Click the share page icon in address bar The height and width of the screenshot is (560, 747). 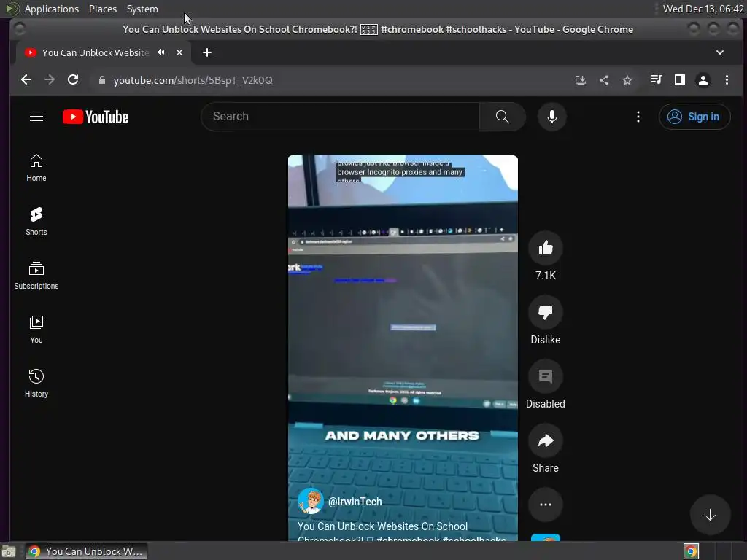pyautogui.click(x=603, y=80)
